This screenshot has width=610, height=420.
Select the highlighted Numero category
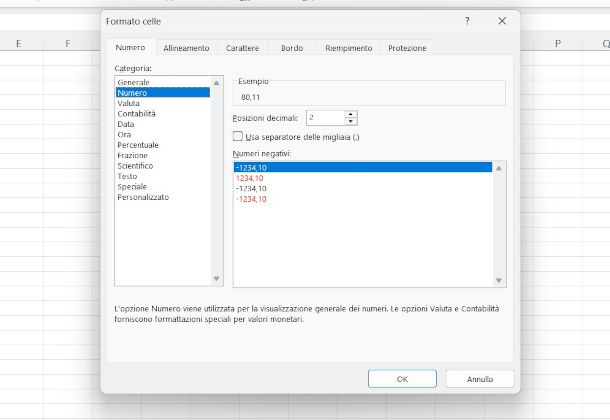163,93
